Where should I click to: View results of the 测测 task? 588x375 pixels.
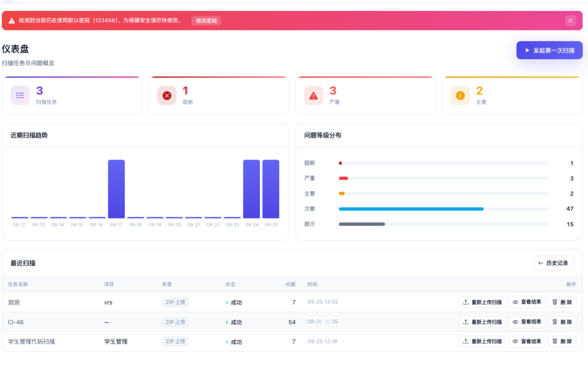point(527,302)
